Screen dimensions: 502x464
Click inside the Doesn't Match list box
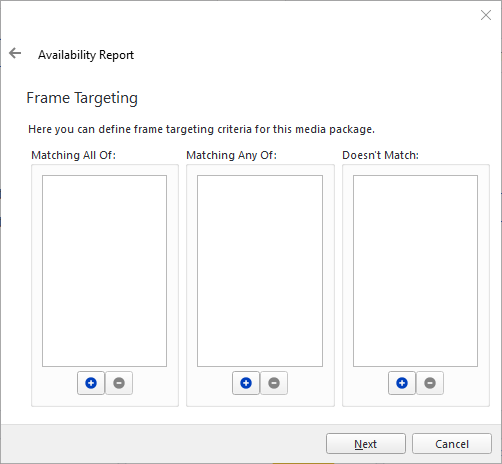click(415, 271)
